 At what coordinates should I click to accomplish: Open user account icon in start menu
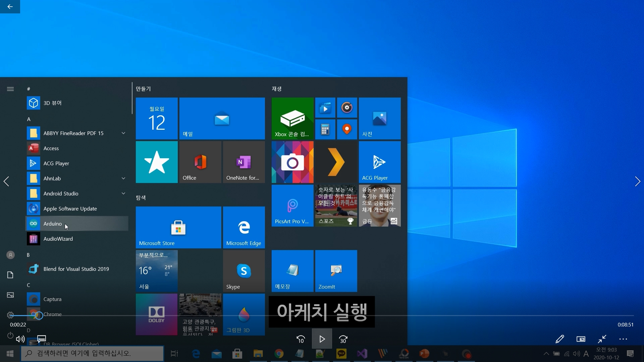click(10, 255)
